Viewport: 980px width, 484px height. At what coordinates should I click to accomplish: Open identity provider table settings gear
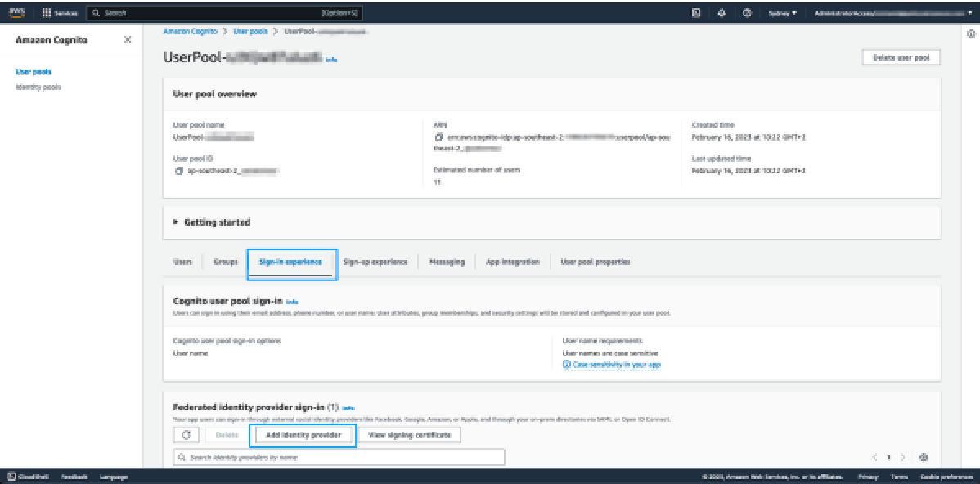point(924,457)
